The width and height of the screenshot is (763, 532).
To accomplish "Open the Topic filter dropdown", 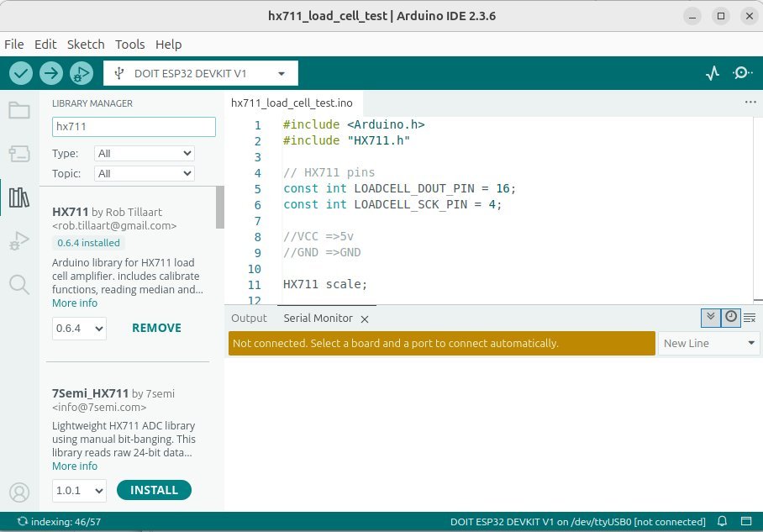I will point(145,174).
